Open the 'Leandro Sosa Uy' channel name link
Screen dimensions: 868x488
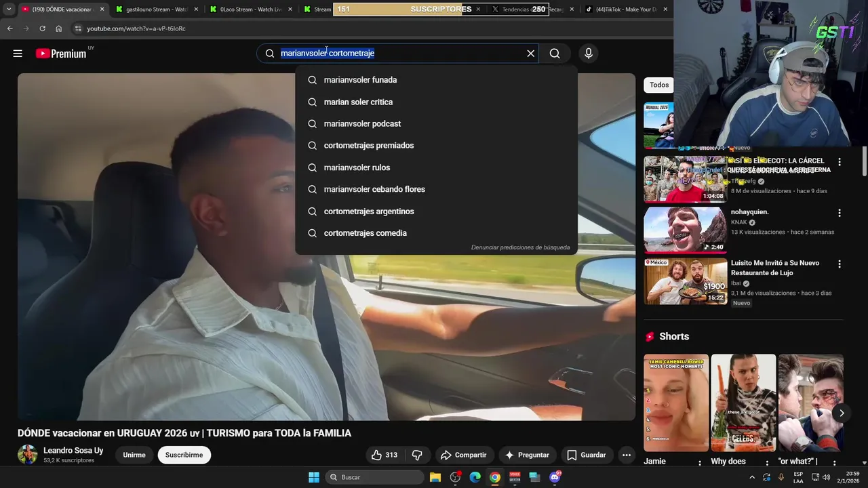coord(73,451)
